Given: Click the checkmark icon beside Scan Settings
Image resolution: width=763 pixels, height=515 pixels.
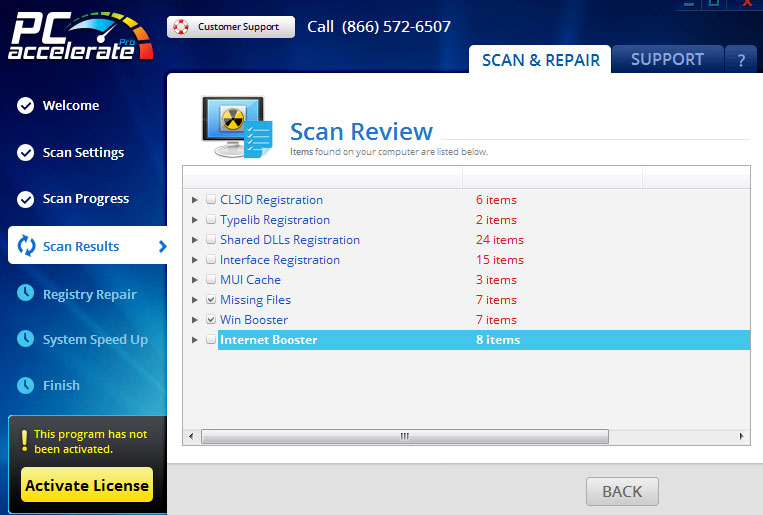Looking at the screenshot, I should [26, 153].
